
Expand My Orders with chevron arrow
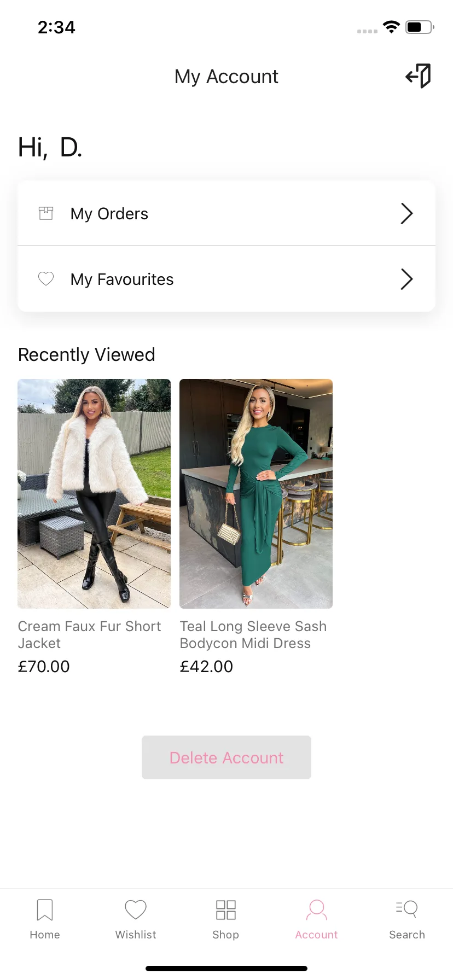[406, 213]
